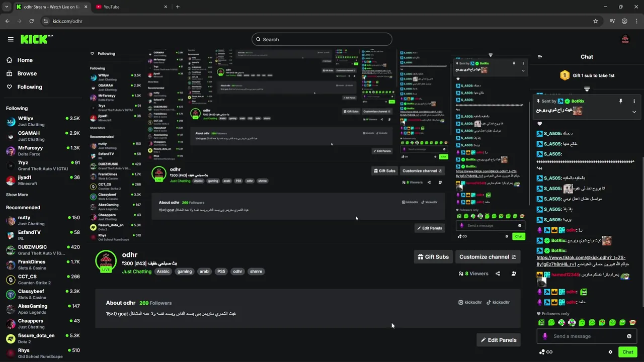Focus the Search box

coord(322,39)
